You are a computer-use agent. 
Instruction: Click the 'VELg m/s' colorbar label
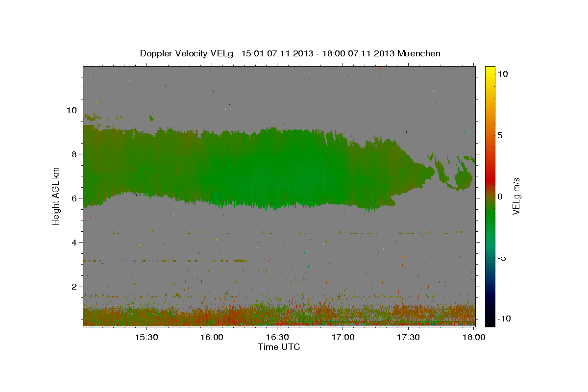pos(516,196)
